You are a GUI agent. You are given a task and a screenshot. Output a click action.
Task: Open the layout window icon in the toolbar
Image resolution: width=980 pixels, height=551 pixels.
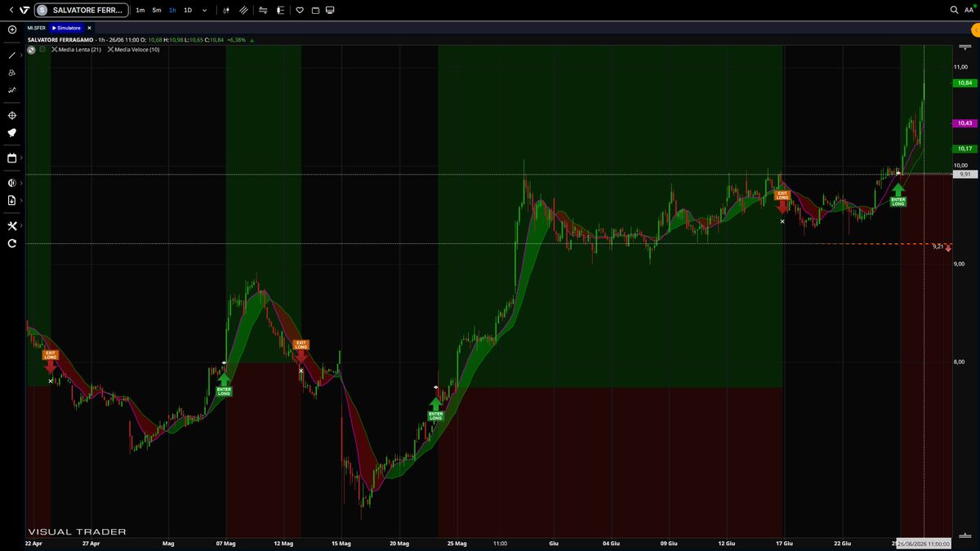click(315, 10)
